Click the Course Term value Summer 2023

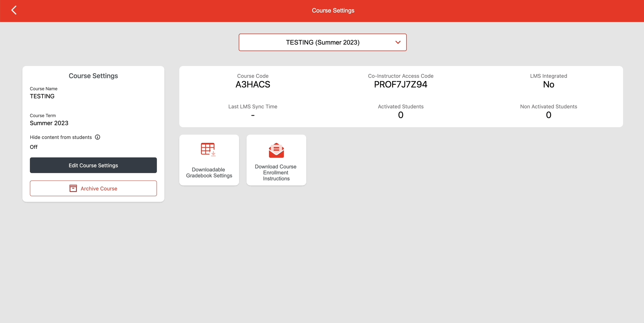click(x=49, y=123)
